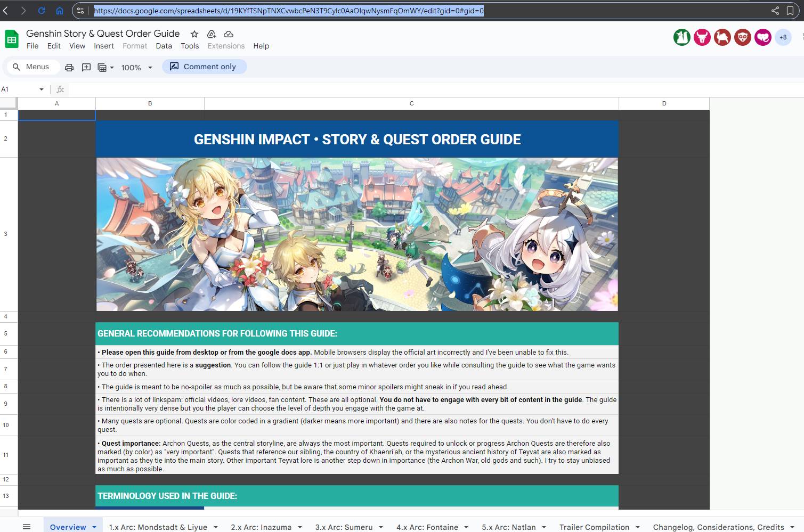The height and width of the screenshot is (532, 804).
Task: Select column B header
Action: point(150,103)
